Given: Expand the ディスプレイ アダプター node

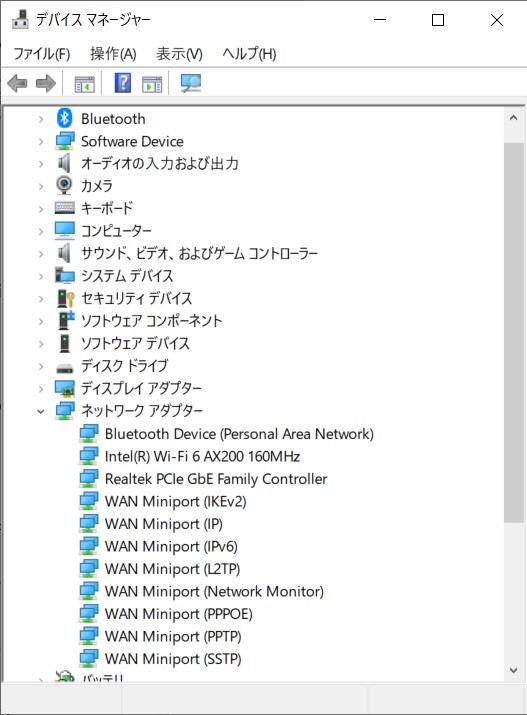Looking at the screenshot, I should coord(41,389).
